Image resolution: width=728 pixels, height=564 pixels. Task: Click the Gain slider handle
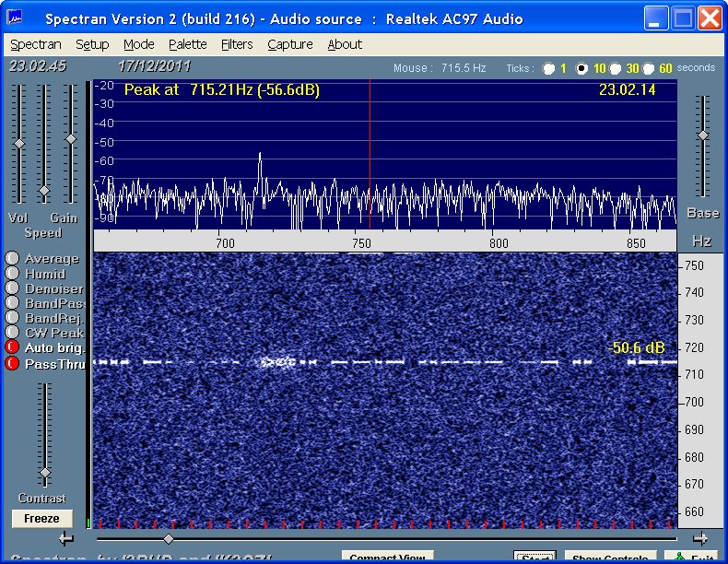[x=71, y=139]
